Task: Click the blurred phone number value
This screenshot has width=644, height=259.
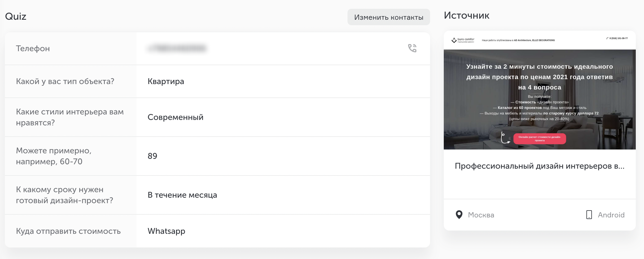Action: click(x=177, y=48)
